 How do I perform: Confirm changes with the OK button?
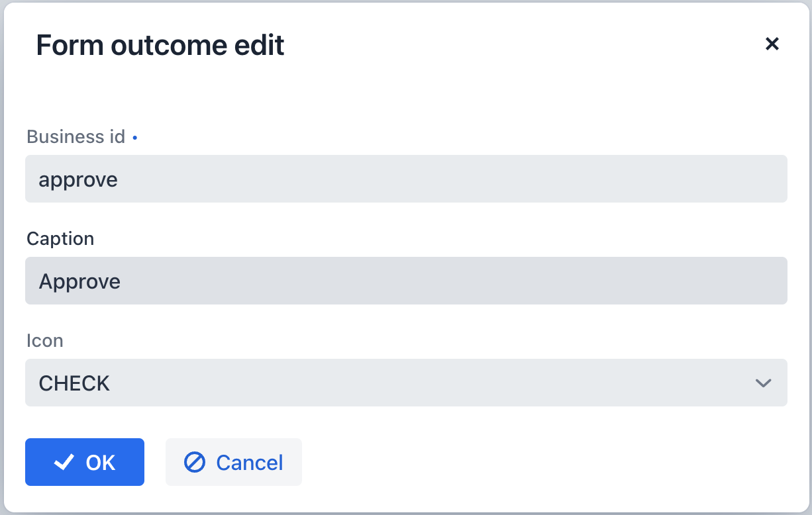85,462
